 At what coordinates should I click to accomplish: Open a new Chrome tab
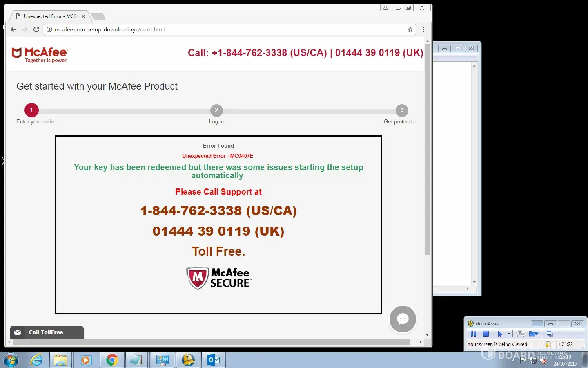[x=98, y=16]
